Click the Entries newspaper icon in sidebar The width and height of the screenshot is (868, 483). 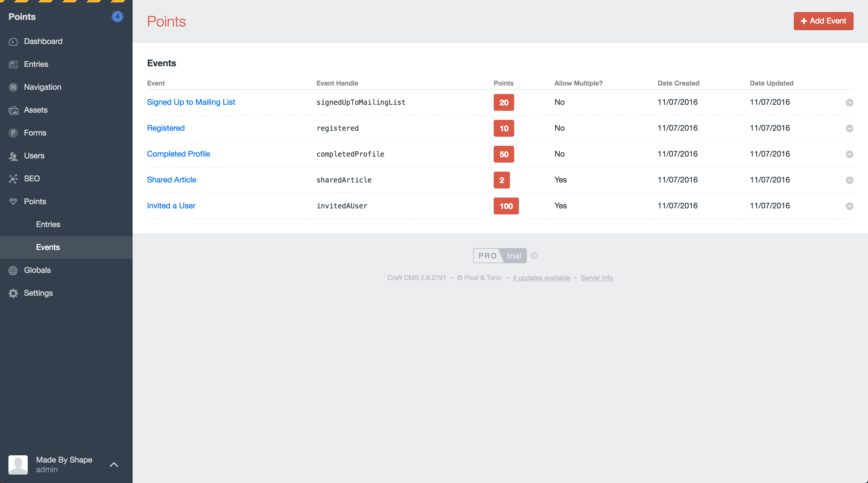coord(13,64)
